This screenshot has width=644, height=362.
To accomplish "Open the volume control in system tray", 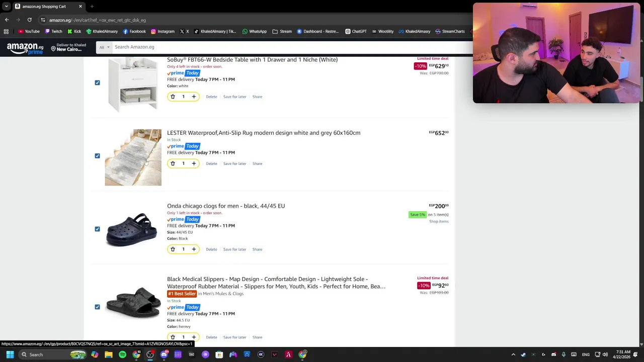I will click(x=605, y=354).
